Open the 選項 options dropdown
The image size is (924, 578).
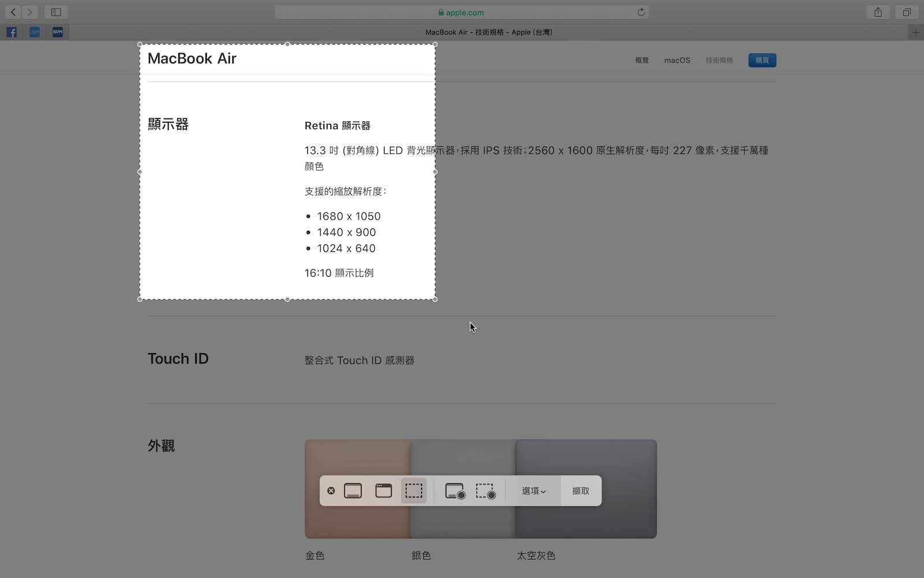point(534,491)
